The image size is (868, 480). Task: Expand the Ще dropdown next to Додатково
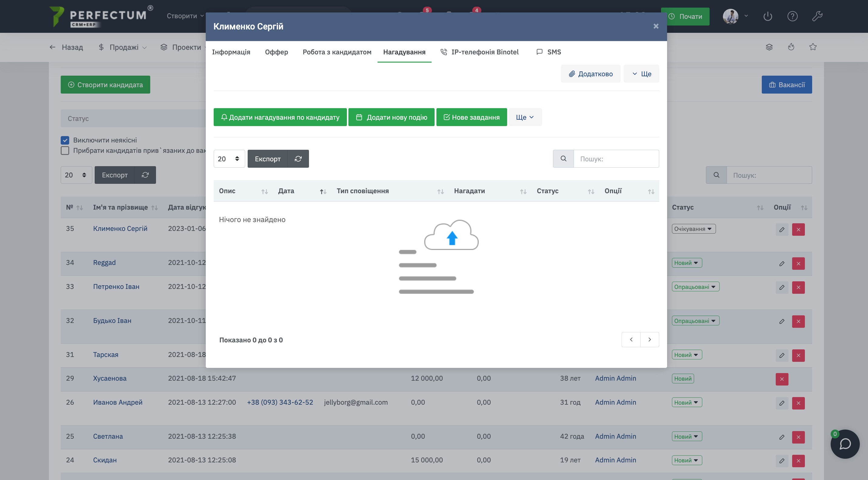tap(641, 74)
